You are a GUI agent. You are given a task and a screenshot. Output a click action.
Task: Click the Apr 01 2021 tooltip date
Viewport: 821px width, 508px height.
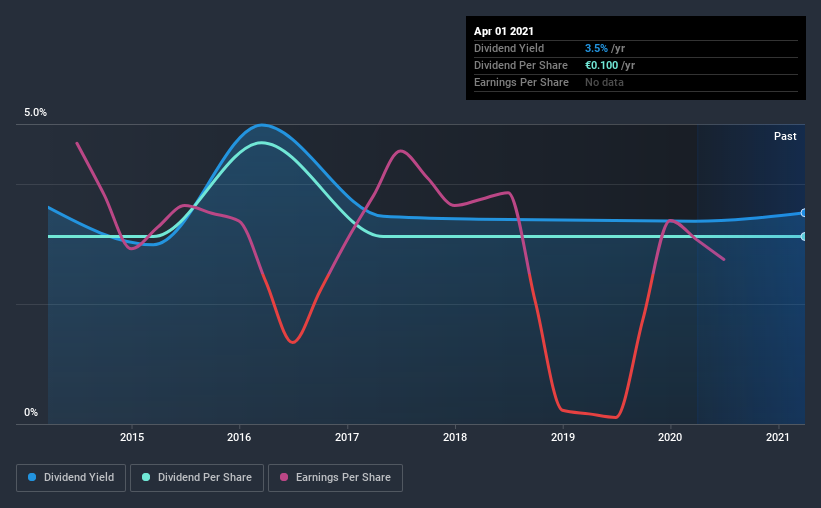click(504, 31)
